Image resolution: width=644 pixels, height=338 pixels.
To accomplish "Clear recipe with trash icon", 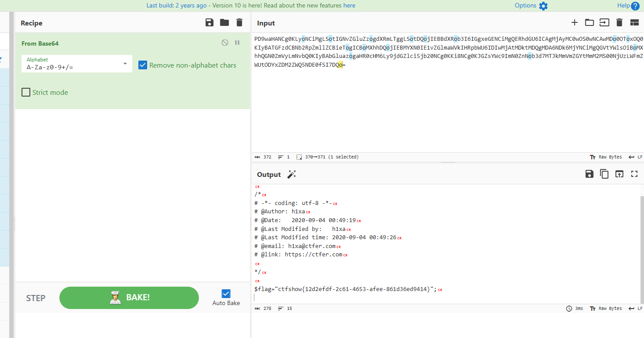I will coord(239,23).
